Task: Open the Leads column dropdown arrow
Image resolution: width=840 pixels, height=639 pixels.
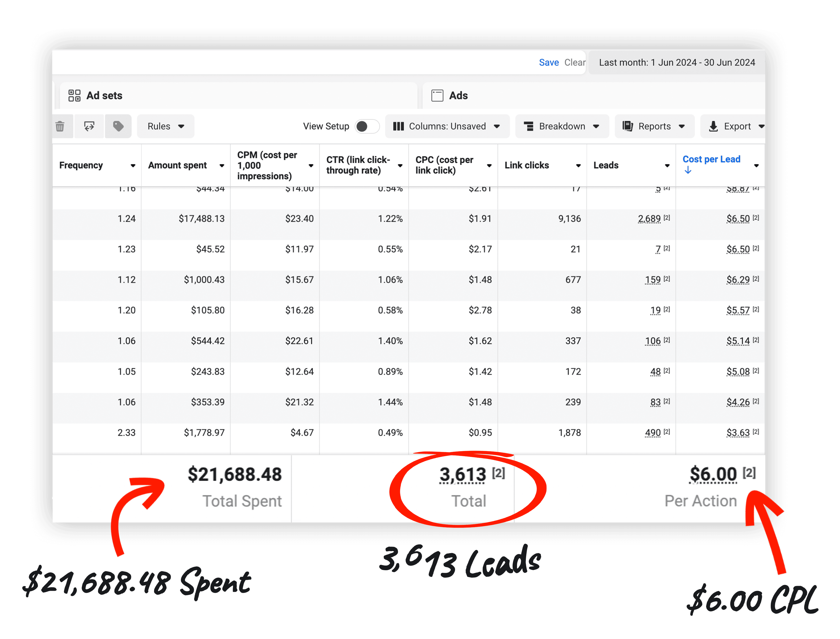Action: tap(667, 165)
